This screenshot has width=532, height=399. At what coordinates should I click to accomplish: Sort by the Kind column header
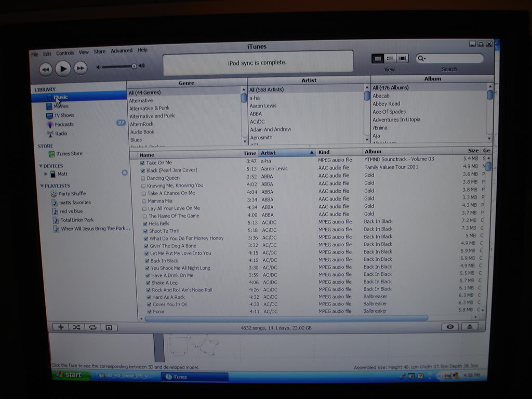(x=339, y=152)
